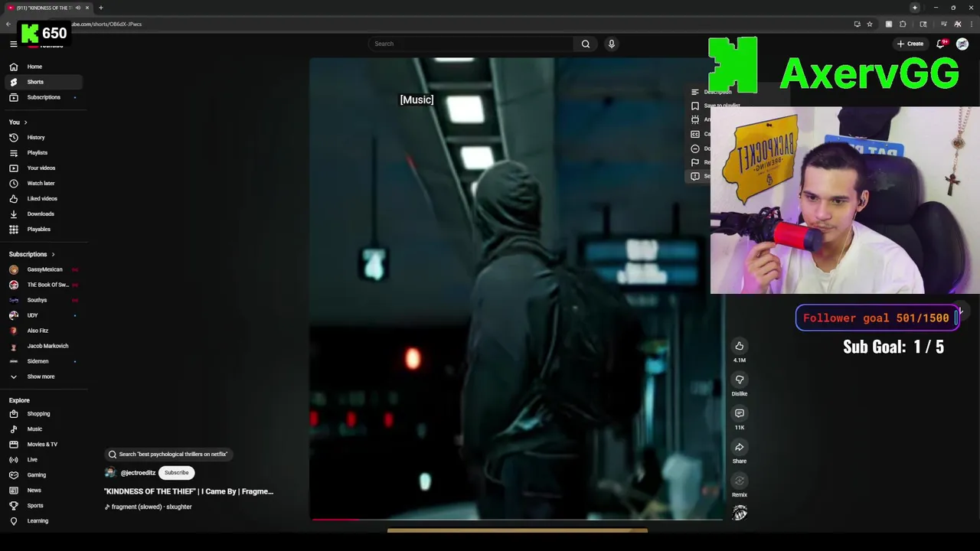Screen dimensions: 980x551
Task: Click the Report flag menu icon
Action: click(x=695, y=162)
